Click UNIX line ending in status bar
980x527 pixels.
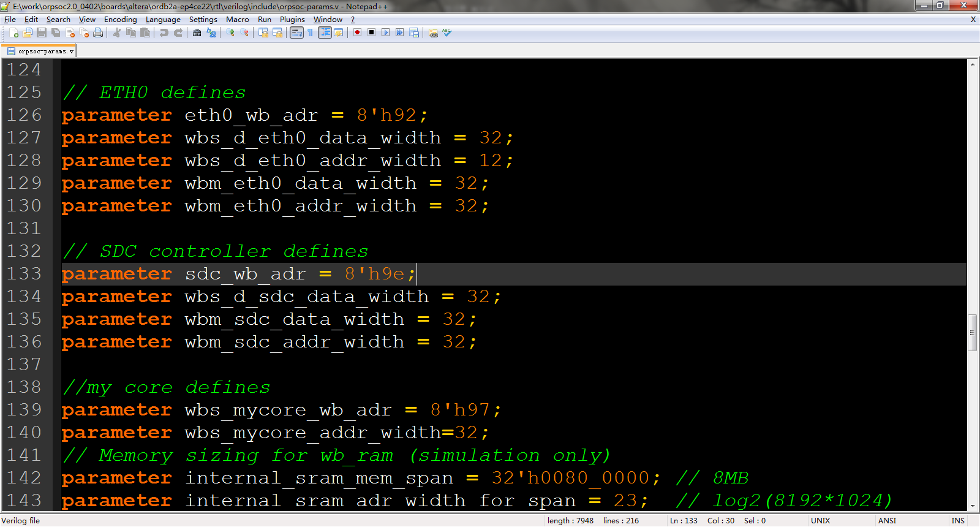[x=820, y=521]
